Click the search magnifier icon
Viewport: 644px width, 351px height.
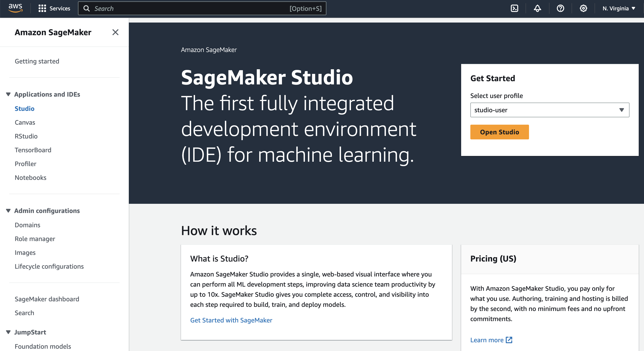pos(86,8)
